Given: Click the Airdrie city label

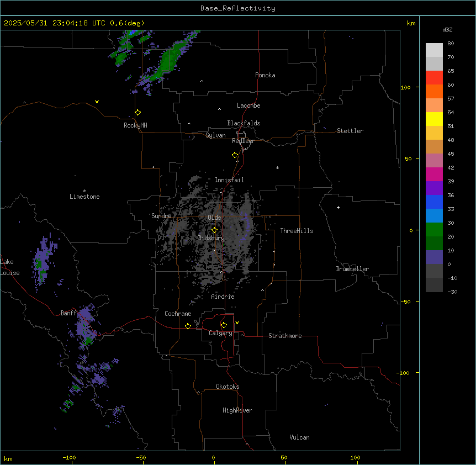Looking at the screenshot, I should click(223, 297).
